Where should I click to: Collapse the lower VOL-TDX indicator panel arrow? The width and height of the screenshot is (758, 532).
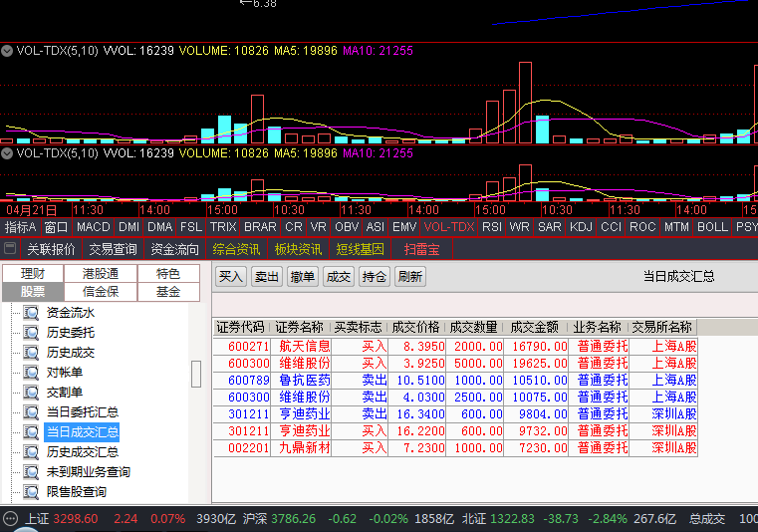coord(7,153)
